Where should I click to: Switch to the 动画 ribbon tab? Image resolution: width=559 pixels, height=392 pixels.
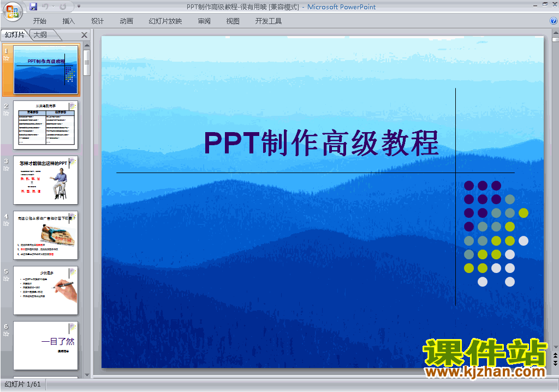(x=126, y=21)
